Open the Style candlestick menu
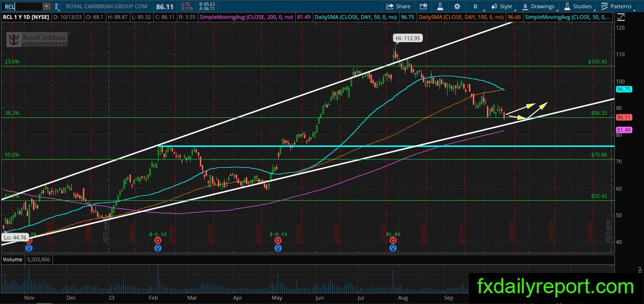Viewport: 644px width, 304px height. click(501, 6)
